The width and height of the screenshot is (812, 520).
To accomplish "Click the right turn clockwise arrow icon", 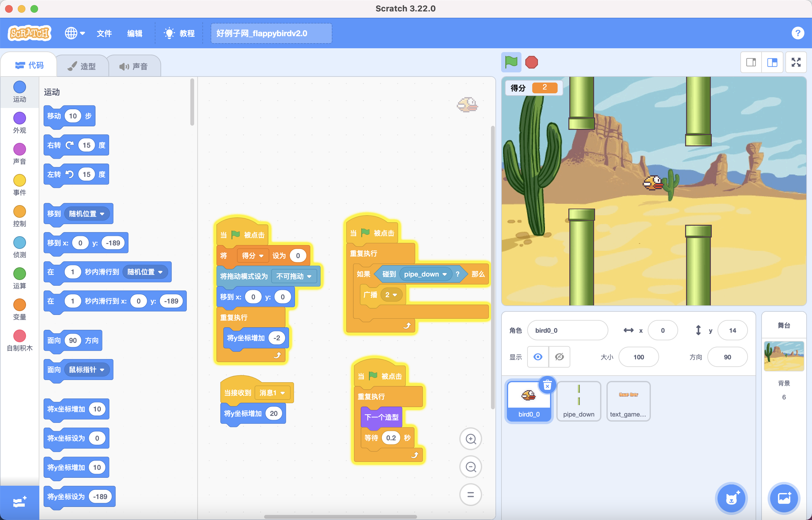I will tap(69, 145).
